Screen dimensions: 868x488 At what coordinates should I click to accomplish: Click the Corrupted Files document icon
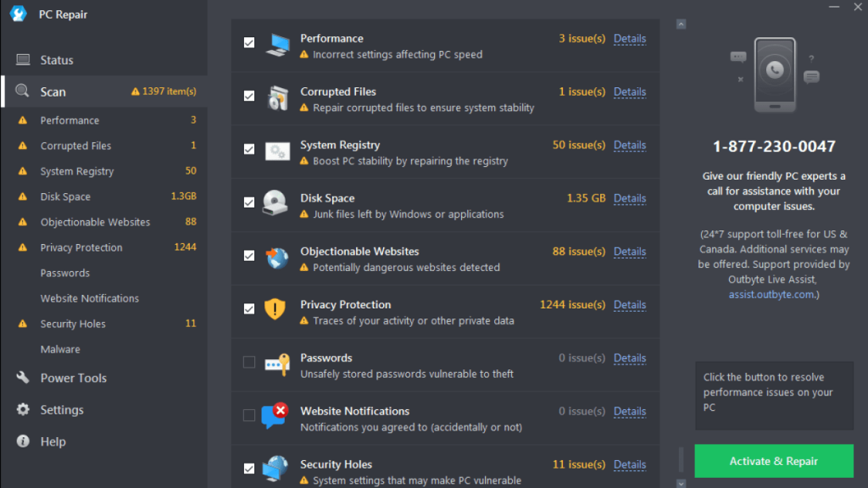[x=277, y=98]
